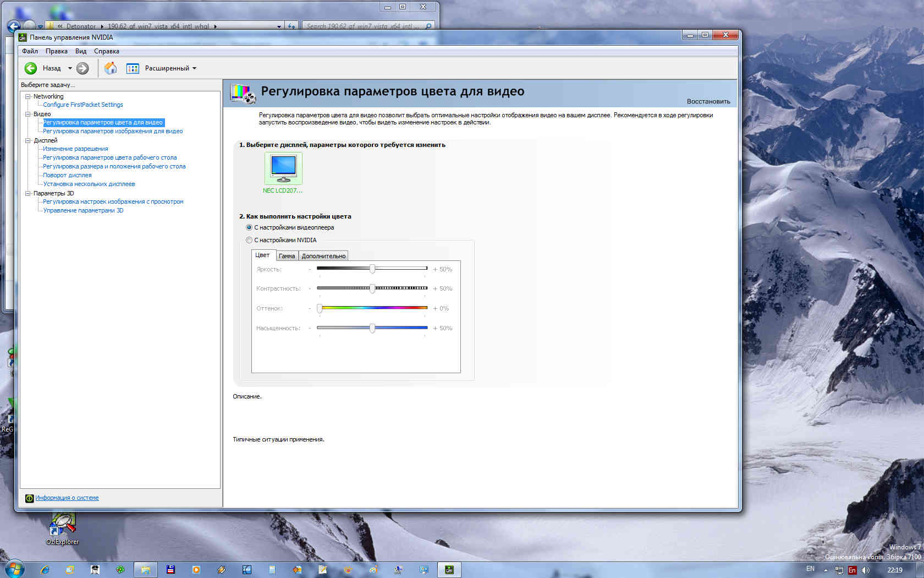Click the Forward arrow icon in toolbar
Image resolution: width=924 pixels, height=578 pixels.
(x=82, y=68)
